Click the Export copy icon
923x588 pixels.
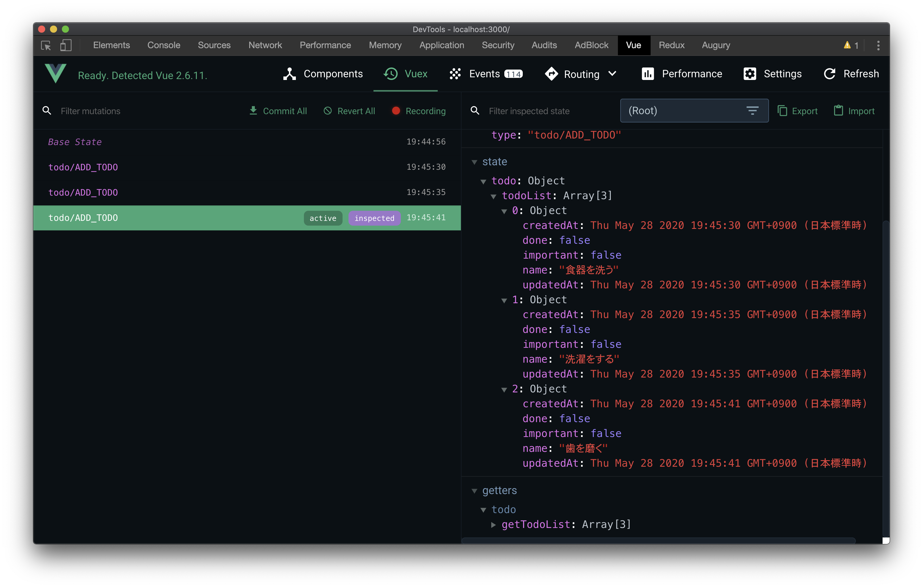tap(782, 111)
